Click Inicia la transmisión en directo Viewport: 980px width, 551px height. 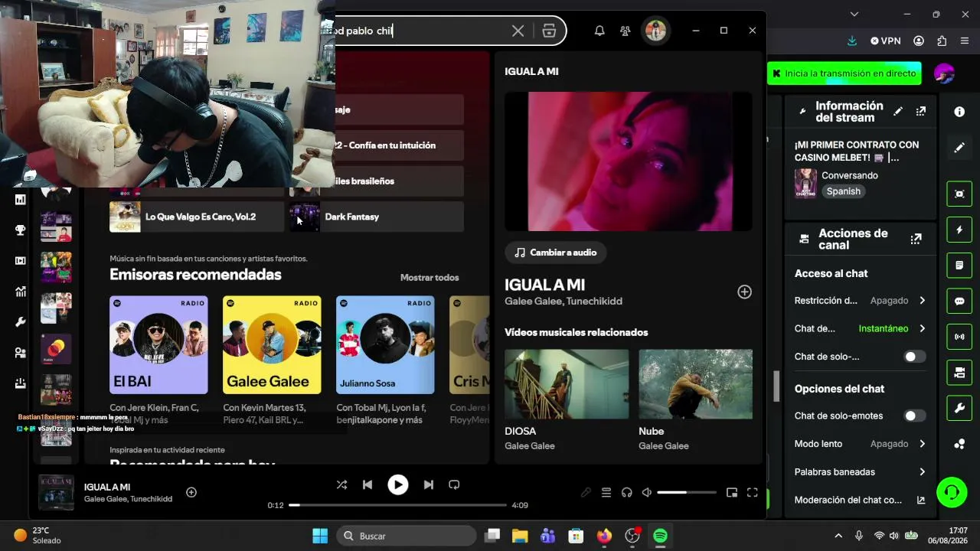844,73
